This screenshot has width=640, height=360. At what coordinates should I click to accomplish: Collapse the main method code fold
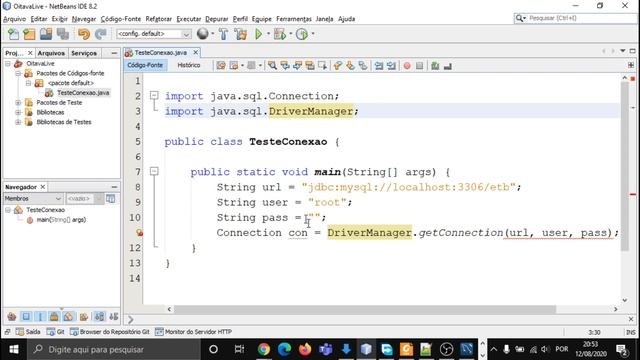154,171
